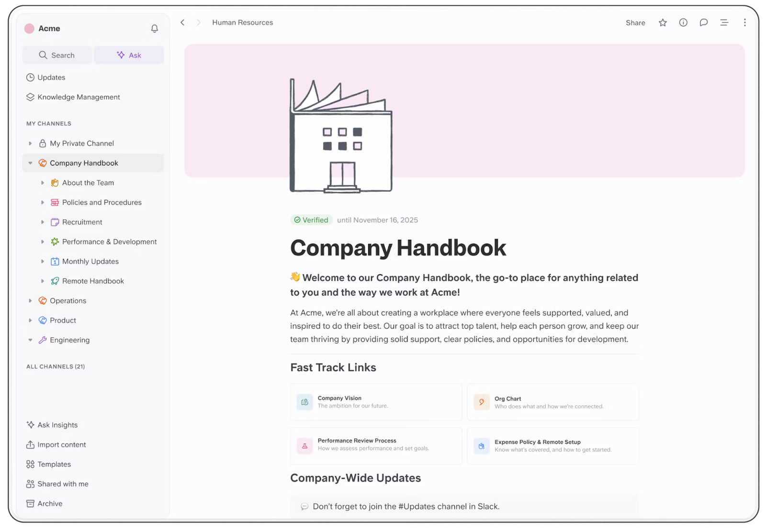Toggle the favorite star for this page

click(663, 22)
